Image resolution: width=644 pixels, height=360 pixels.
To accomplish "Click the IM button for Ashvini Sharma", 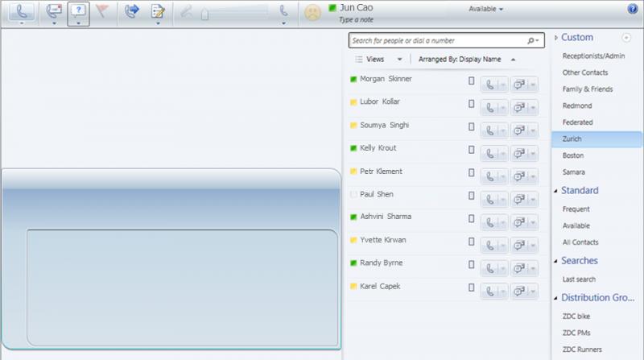I will pyautogui.click(x=519, y=222).
